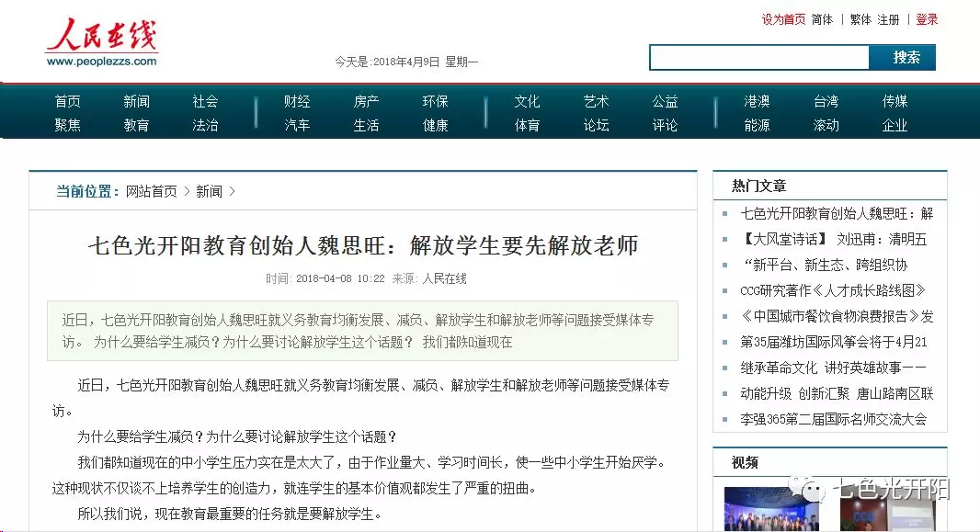This screenshot has width=980, height=532.
Task: Open 法治 navigation item
Action: (205, 125)
